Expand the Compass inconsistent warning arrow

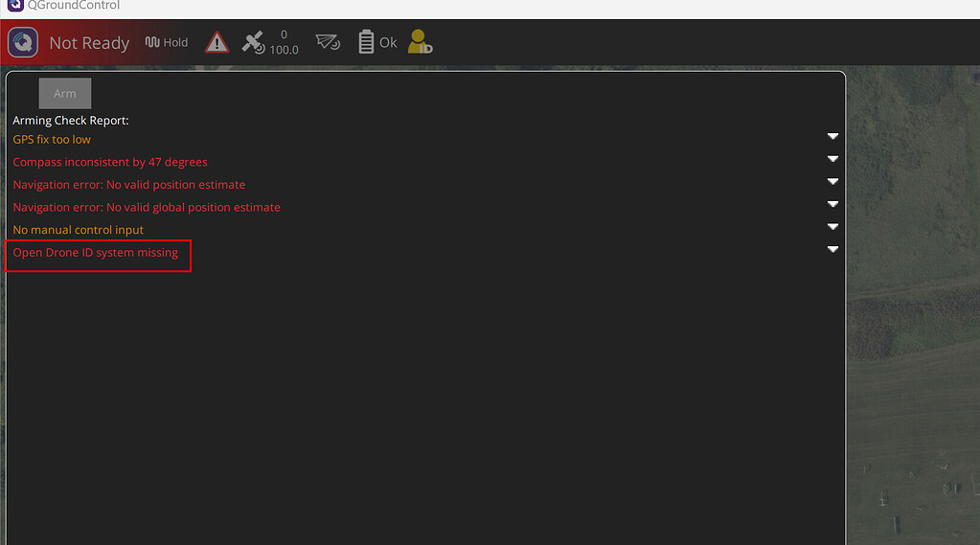832,159
